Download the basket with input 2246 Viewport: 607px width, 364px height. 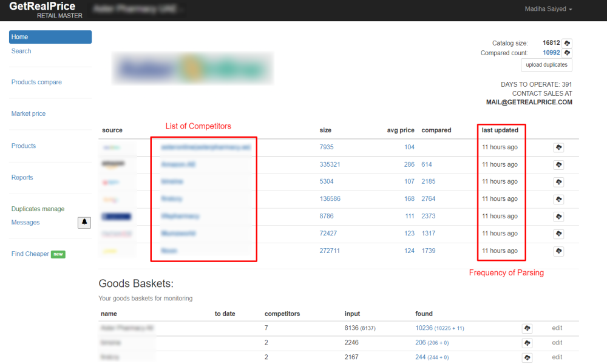tap(527, 343)
